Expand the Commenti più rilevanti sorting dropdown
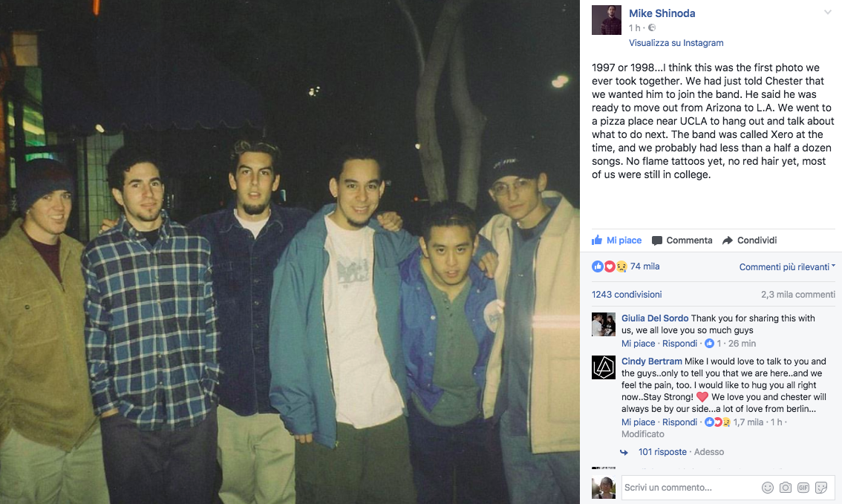842x504 pixels. pyautogui.click(x=787, y=266)
